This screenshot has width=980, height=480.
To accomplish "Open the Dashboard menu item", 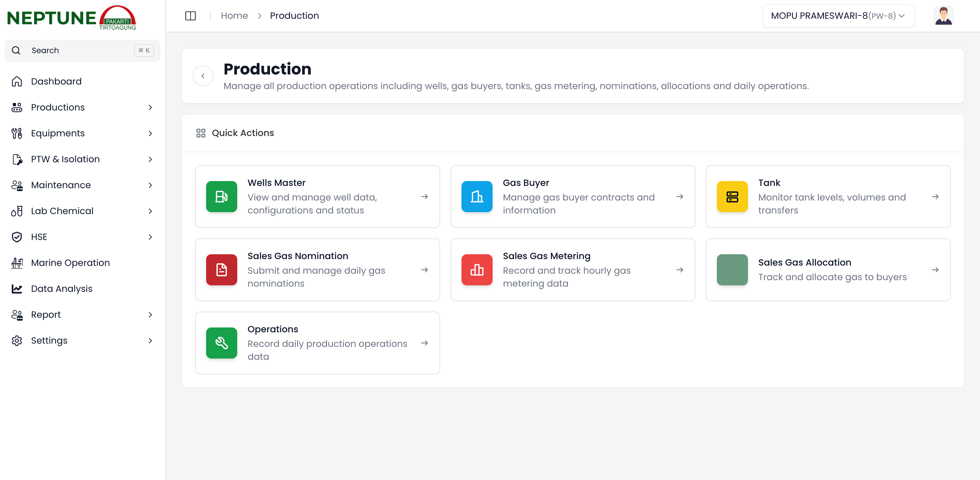I will [x=56, y=81].
